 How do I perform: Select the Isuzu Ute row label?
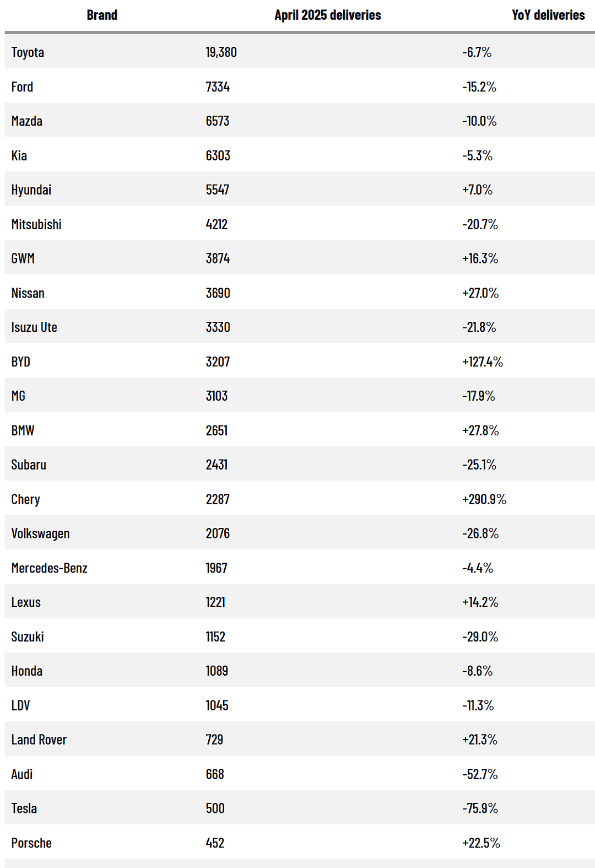[x=34, y=327]
